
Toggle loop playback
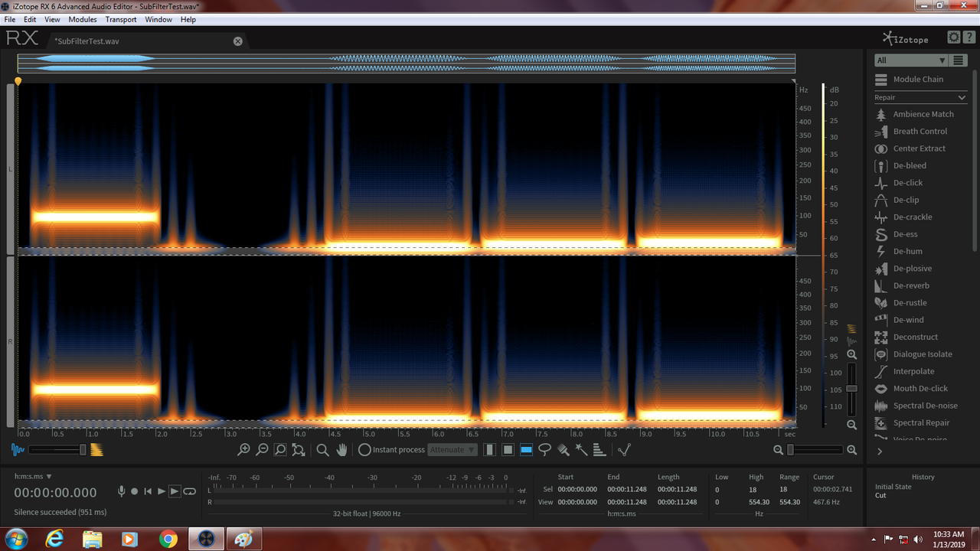click(x=189, y=491)
